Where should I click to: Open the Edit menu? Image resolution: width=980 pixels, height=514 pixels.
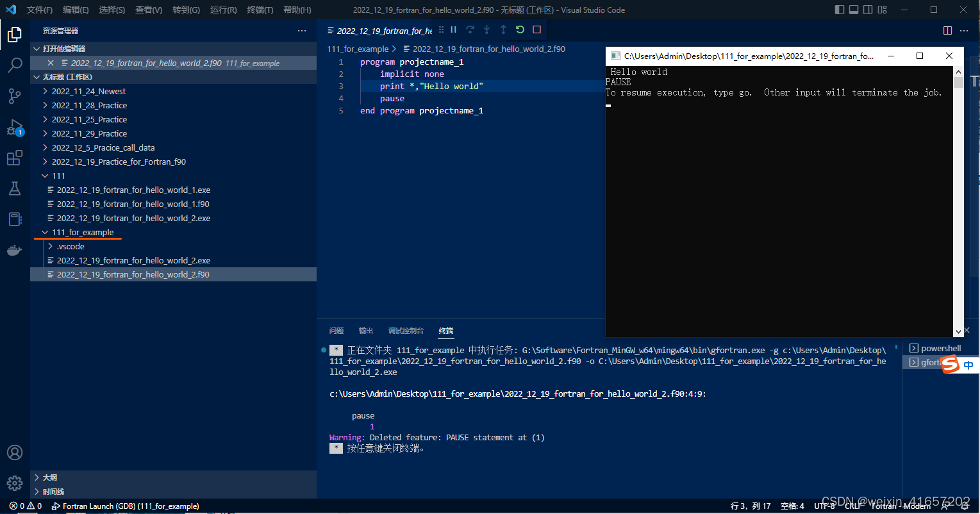tap(76, 10)
